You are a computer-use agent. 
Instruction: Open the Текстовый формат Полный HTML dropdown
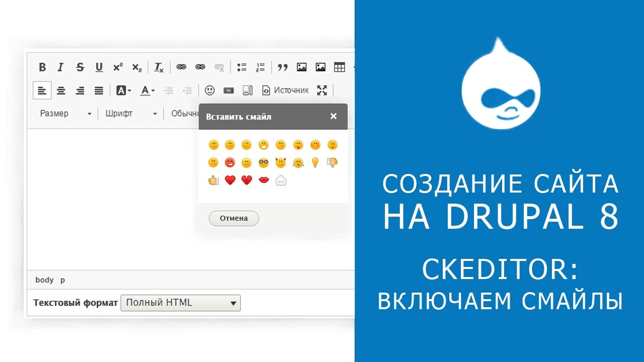click(x=181, y=303)
